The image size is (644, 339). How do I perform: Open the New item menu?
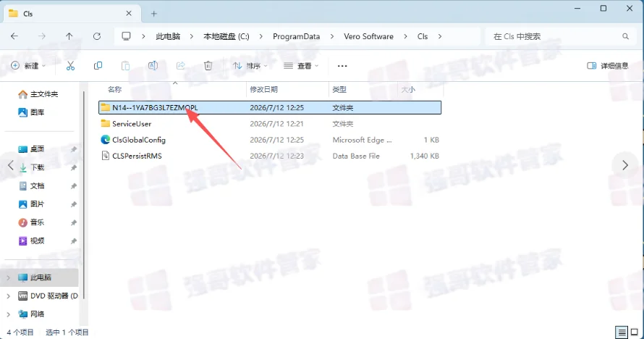point(28,66)
